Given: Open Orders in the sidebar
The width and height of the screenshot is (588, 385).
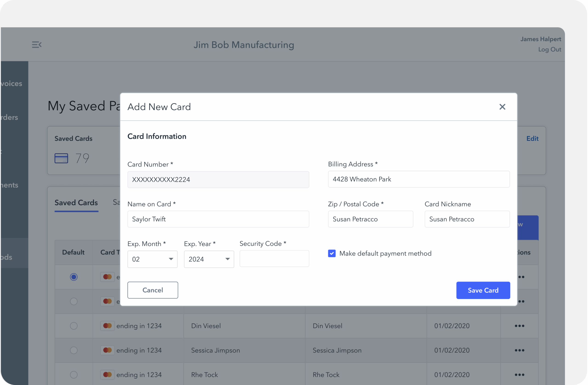Looking at the screenshot, I should [x=9, y=117].
